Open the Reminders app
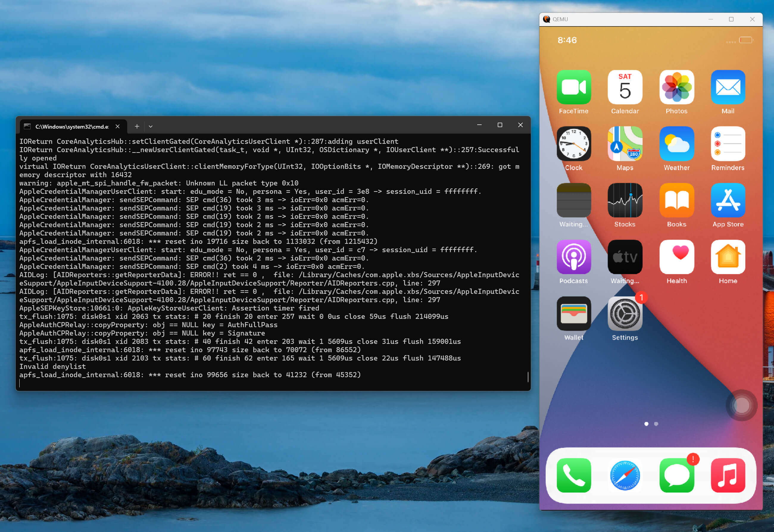 tap(728, 144)
